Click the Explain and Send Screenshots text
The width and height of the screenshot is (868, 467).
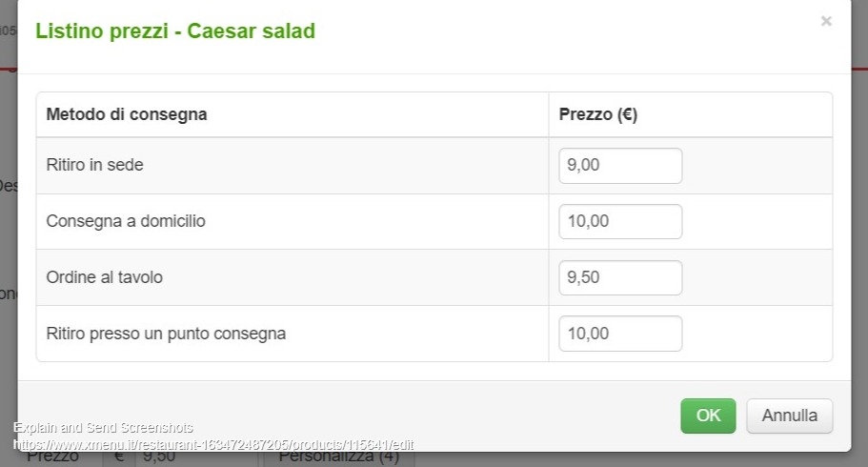pyautogui.click(x=103, y=429)
